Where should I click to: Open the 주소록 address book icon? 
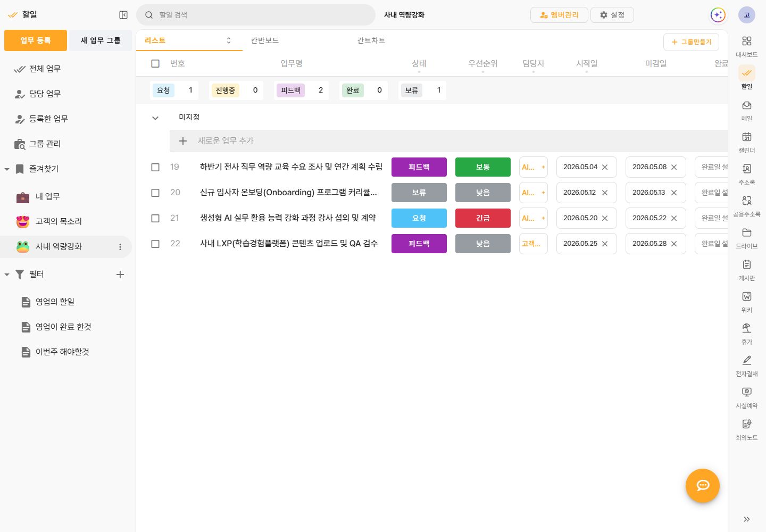(x=747, y=169)
